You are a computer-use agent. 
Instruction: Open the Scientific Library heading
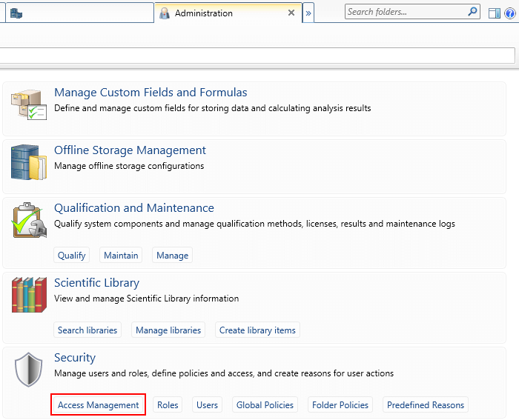(96, 283)
